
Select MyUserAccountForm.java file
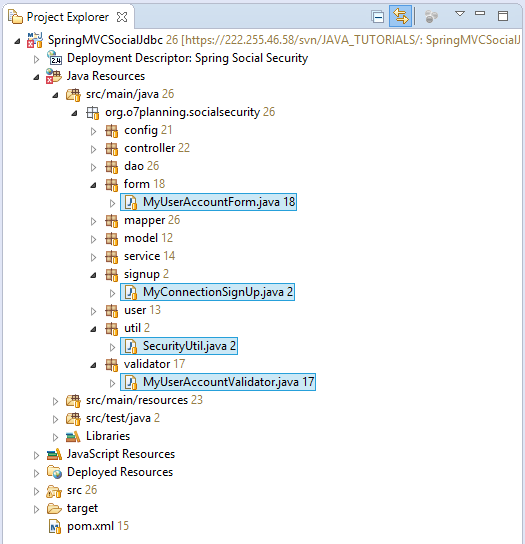click(x=209, y=202)
